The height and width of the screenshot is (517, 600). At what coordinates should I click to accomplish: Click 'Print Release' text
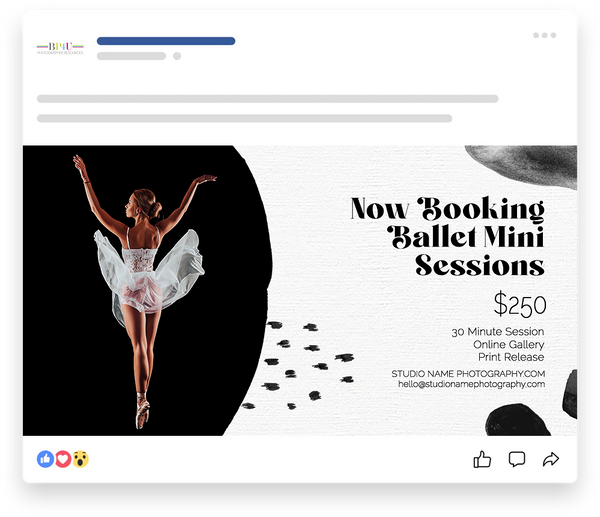pos(511,357)
